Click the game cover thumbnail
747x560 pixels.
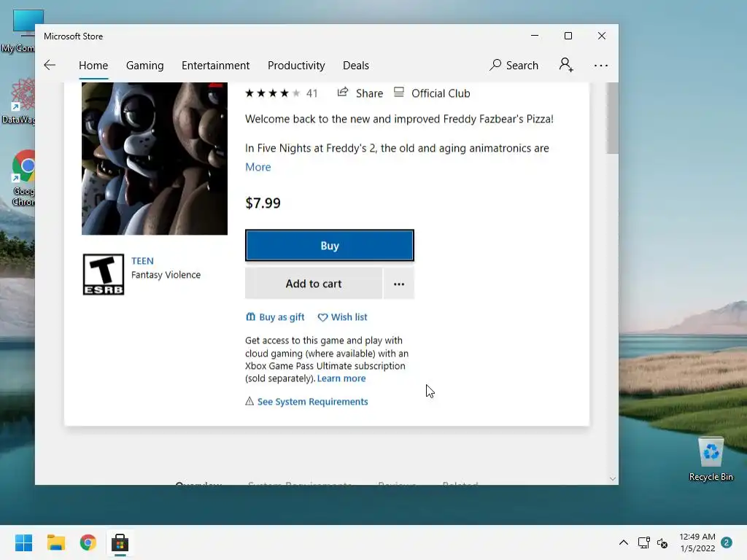[155, 158]
